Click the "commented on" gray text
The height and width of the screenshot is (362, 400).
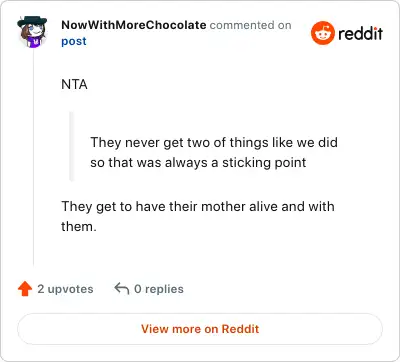point(250,25)
